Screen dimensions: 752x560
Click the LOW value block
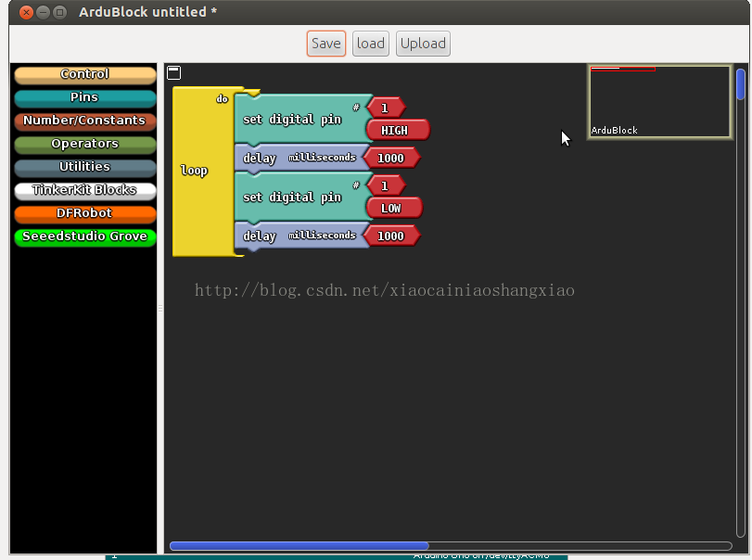394,208
